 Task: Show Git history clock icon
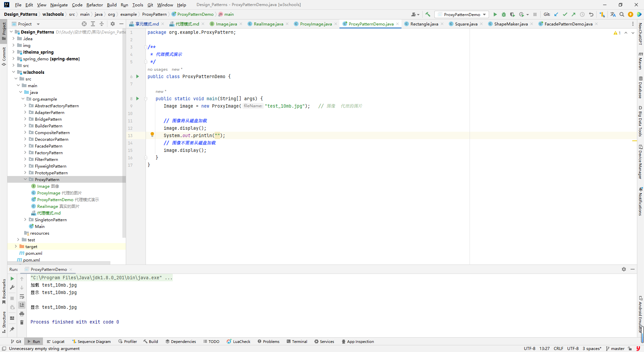582,14
